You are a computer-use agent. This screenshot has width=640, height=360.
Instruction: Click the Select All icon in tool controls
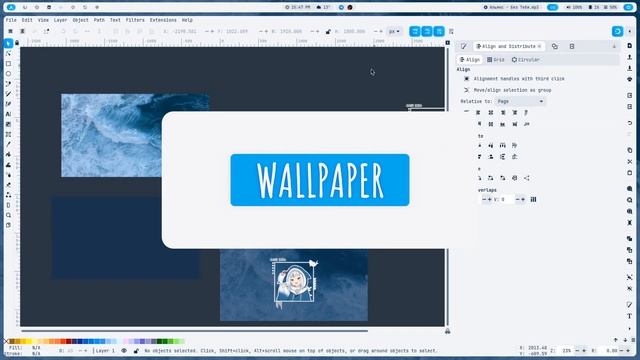tap(11, 31)
